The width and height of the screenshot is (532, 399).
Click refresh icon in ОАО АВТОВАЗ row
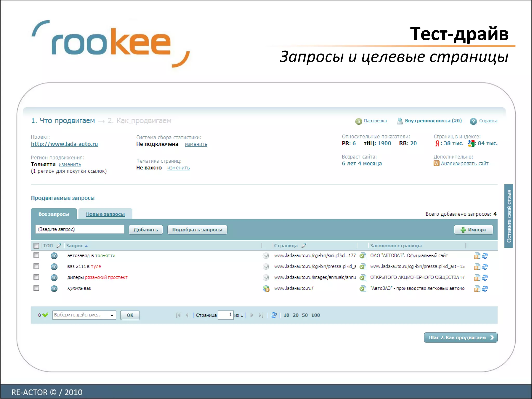pyautogui.click(x=485, y=256)
